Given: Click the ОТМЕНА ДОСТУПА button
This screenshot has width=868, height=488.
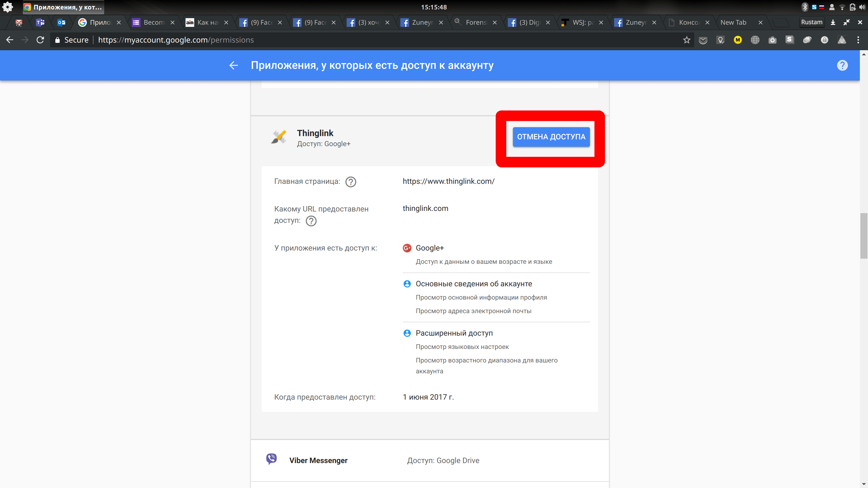Looking at the screenshot, I should 551,137.
